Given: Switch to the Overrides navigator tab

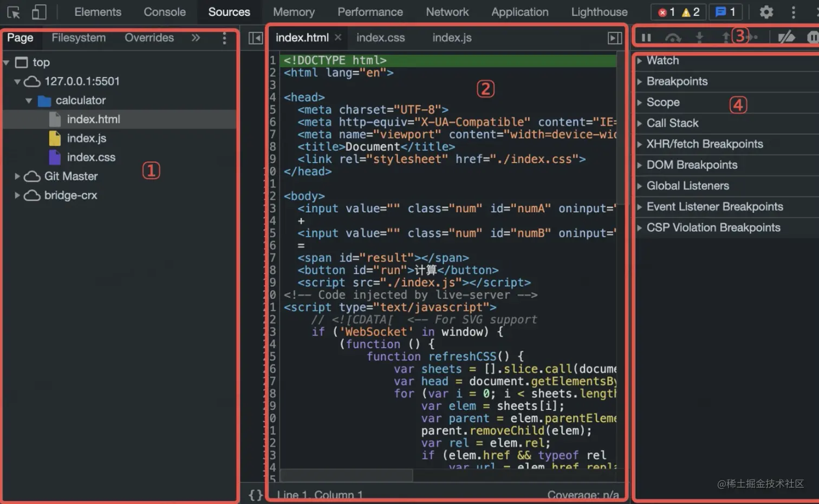Looking at the screenshot, I should click(x=149, y=37).
